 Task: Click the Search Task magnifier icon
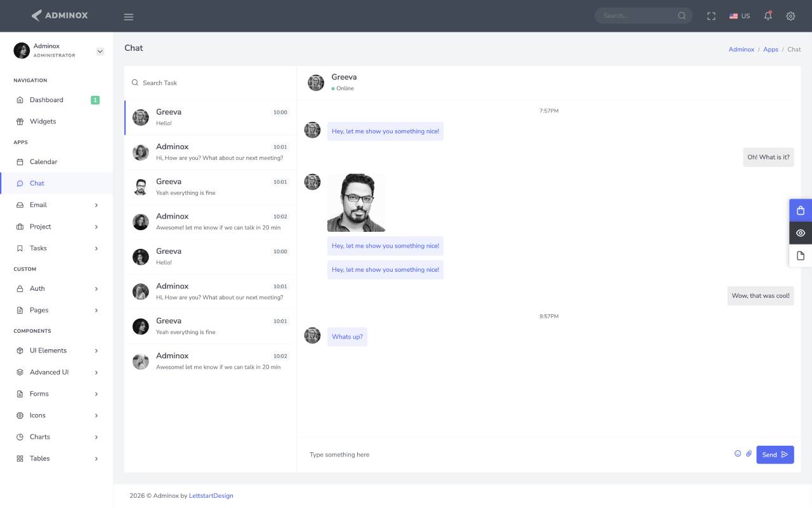tap(134, 83)
